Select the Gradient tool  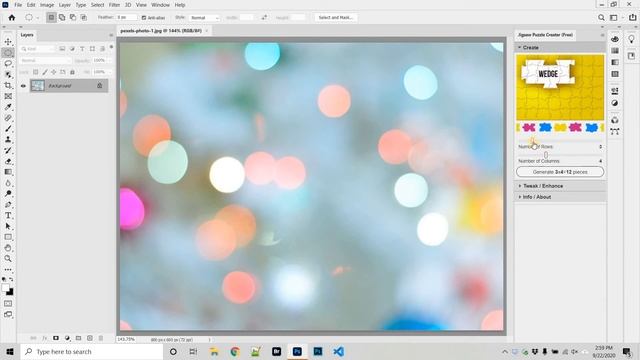click(8, 172)
